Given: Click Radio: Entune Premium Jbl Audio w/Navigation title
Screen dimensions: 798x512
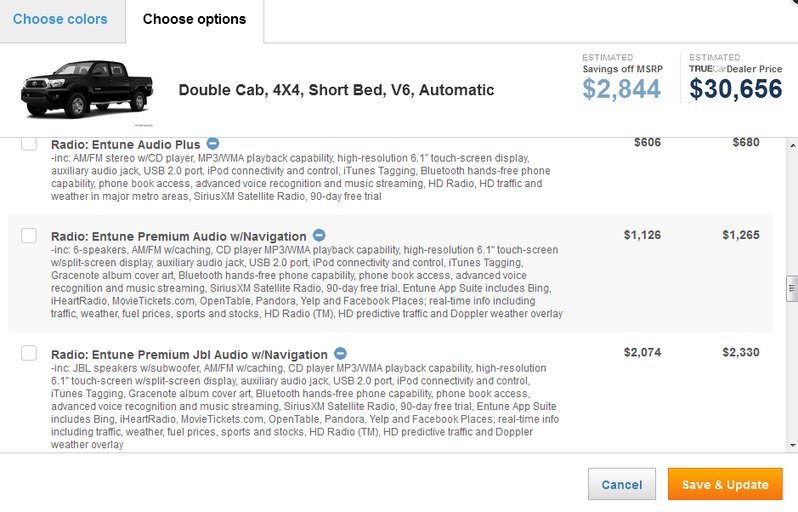Looking at the screenshot, I should click(x=189, y=355).
